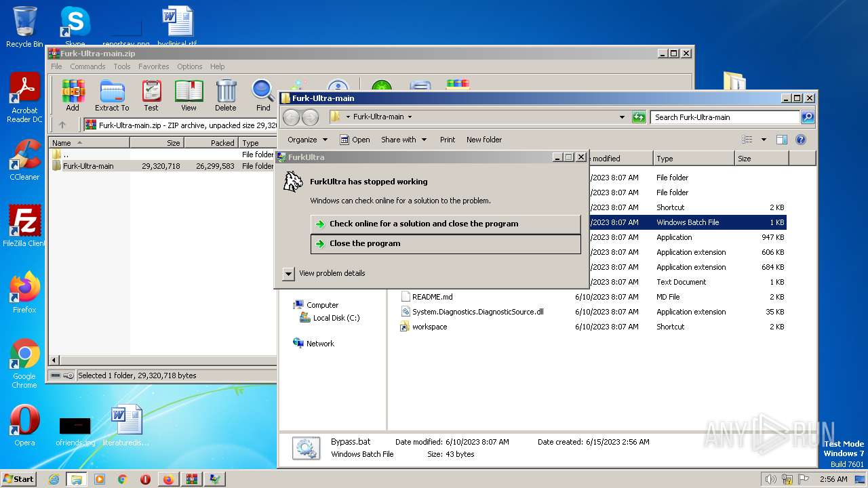Screen dimensions: 868x488
Task: Click Explorer help question mark icon
Action: coord(800,140)
